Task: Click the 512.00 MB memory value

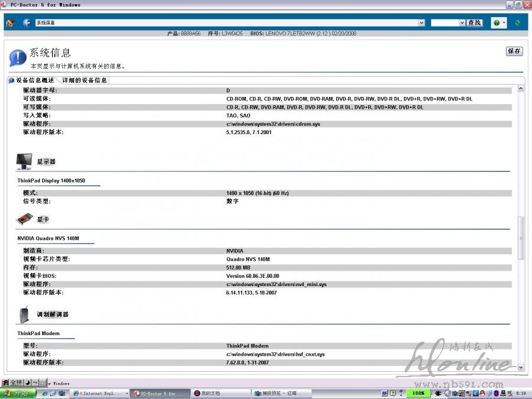Action: click(238, 268)
